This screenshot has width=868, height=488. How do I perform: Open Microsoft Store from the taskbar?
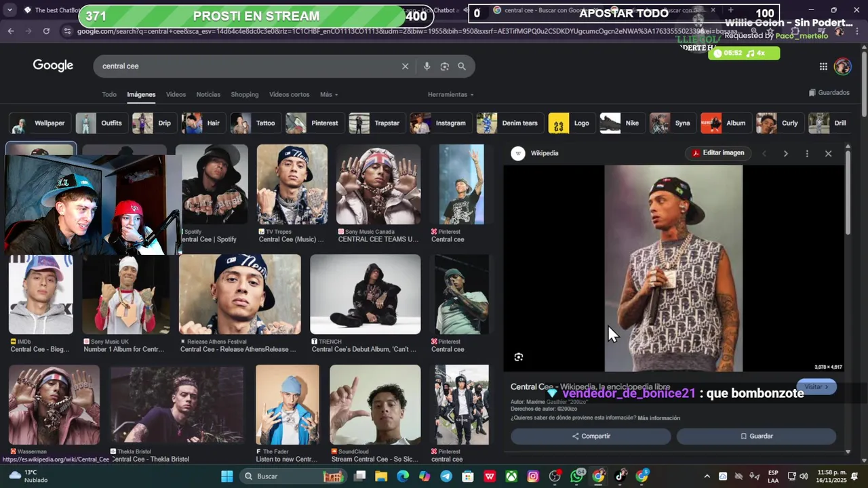468,476
